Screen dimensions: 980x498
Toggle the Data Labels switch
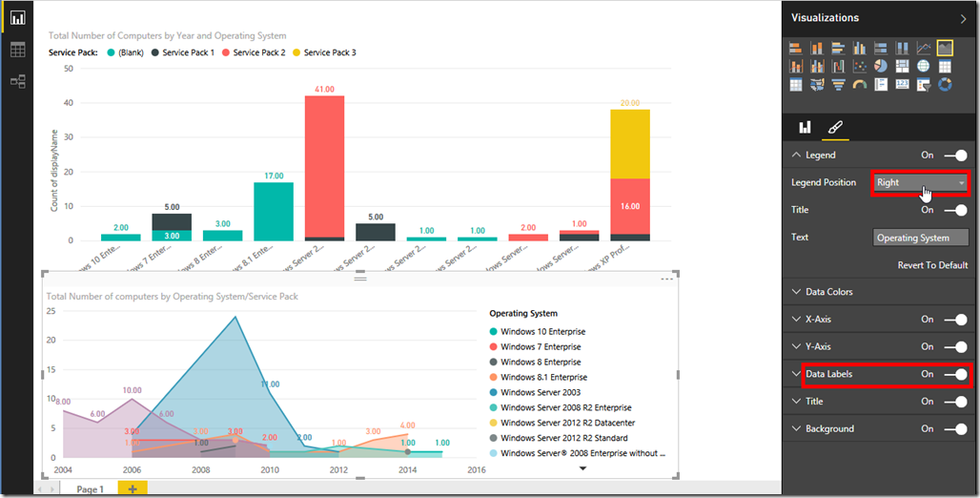(x=955, y=374)
